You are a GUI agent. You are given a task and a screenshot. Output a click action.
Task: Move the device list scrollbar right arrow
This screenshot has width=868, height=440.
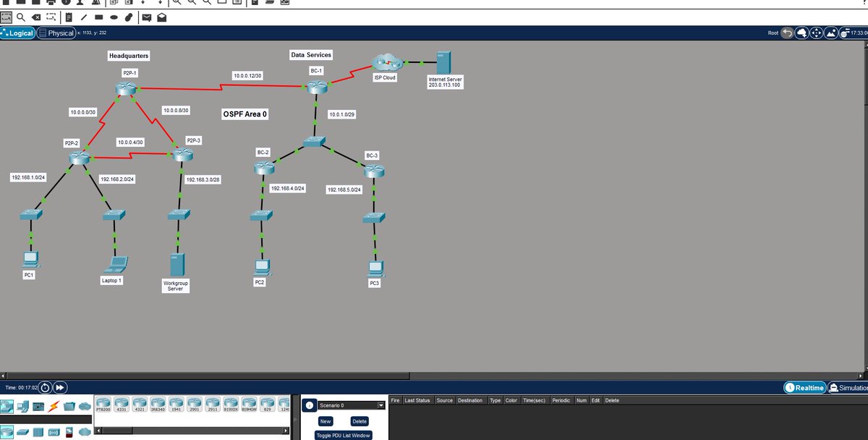point(286,431)
